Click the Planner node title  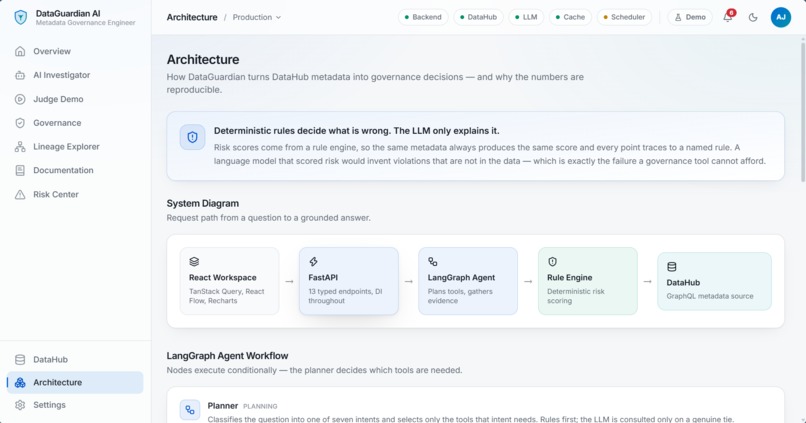[x=223, y=406]
